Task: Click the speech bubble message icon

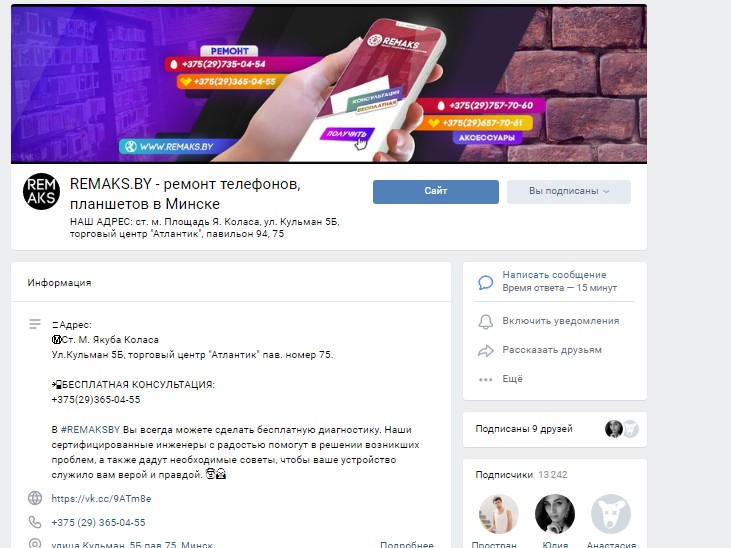Action: click(x=485, y=282)
